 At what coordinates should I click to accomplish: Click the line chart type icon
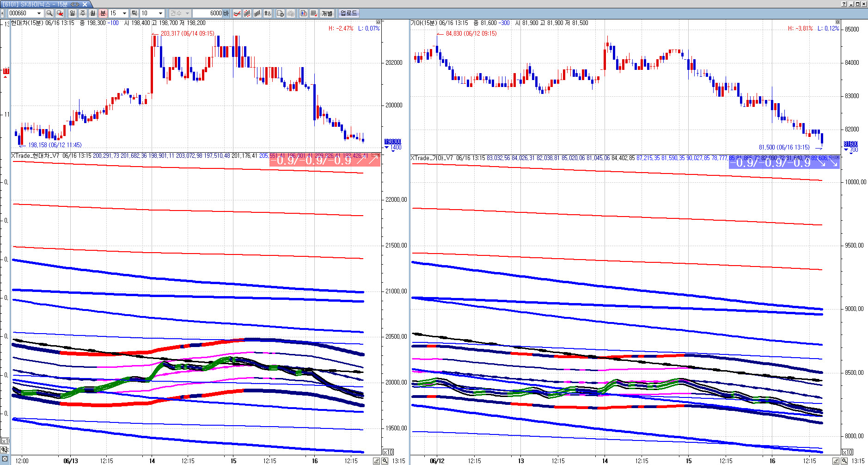pyautogui.click(x=237, y=13)
